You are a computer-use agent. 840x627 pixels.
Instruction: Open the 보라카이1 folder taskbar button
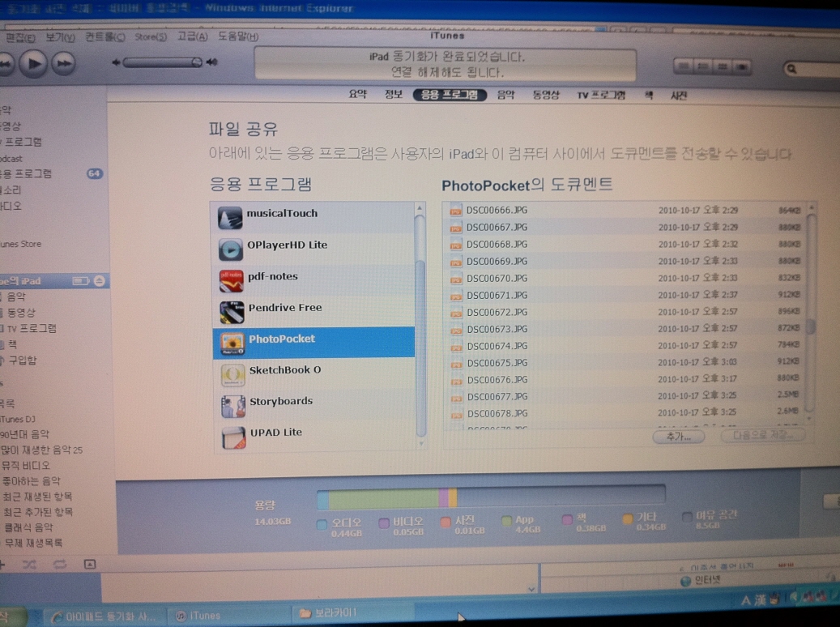point(353,613)
